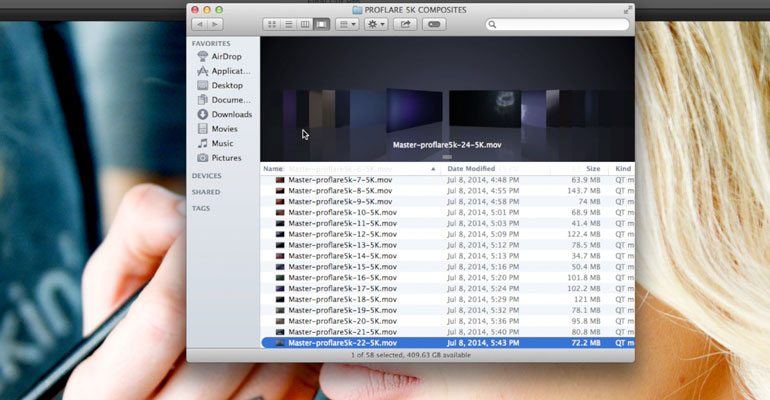Select Master-proflare5k-8-5K.mov

click(447, 191)
